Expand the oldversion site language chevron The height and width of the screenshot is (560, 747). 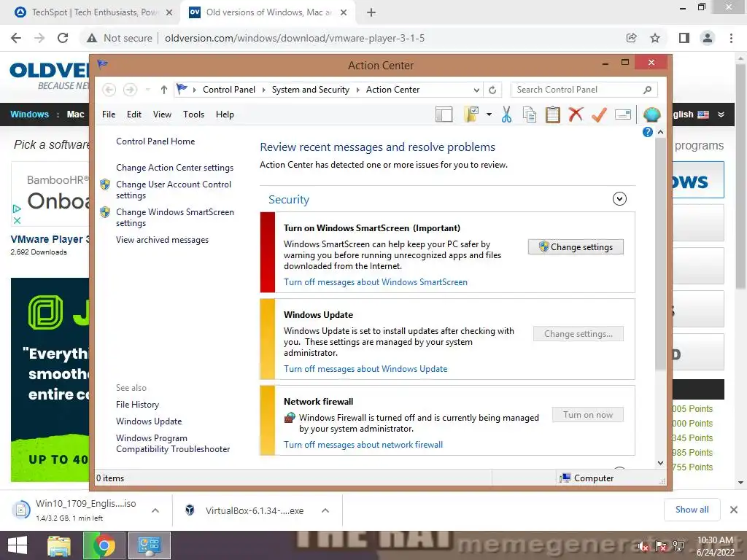[x=721, y=114]
